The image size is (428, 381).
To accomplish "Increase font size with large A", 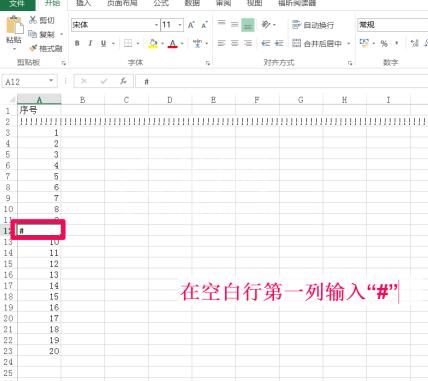I will coord(191,25).
